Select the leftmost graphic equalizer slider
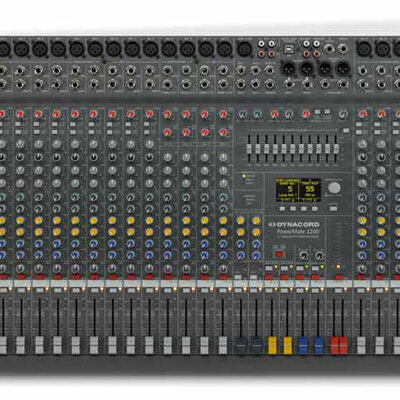The width and height of the screenshot is (400, 400). 250,148
